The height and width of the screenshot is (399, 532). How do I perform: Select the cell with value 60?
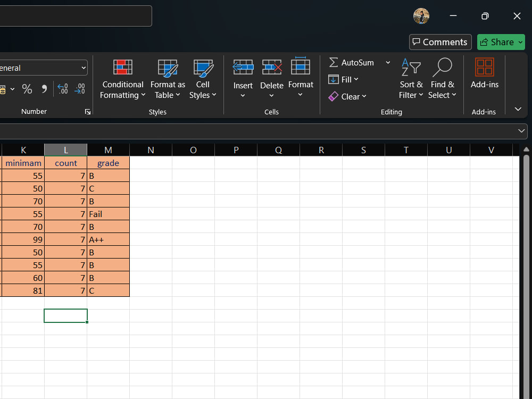[x=23, y=278]
